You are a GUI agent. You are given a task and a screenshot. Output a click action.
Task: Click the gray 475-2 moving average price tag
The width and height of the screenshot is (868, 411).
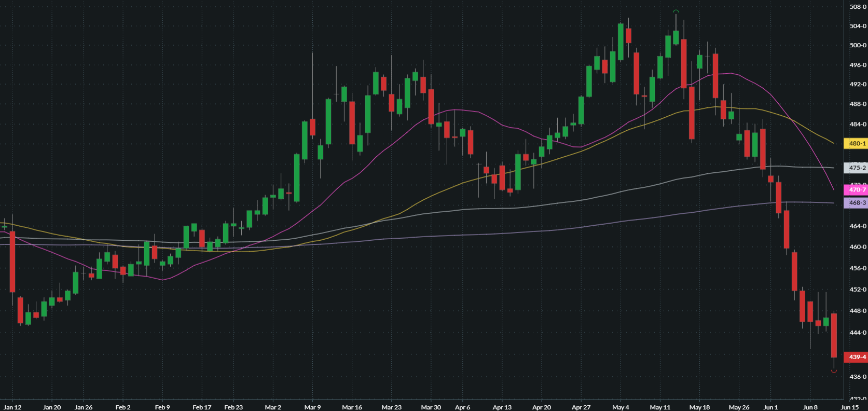[856, 168]
